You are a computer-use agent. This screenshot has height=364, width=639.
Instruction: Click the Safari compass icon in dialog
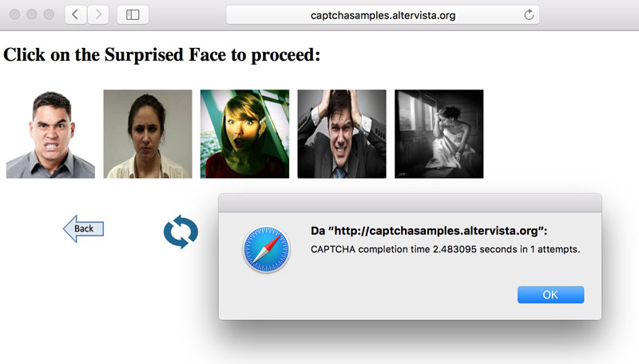[267, 249]
